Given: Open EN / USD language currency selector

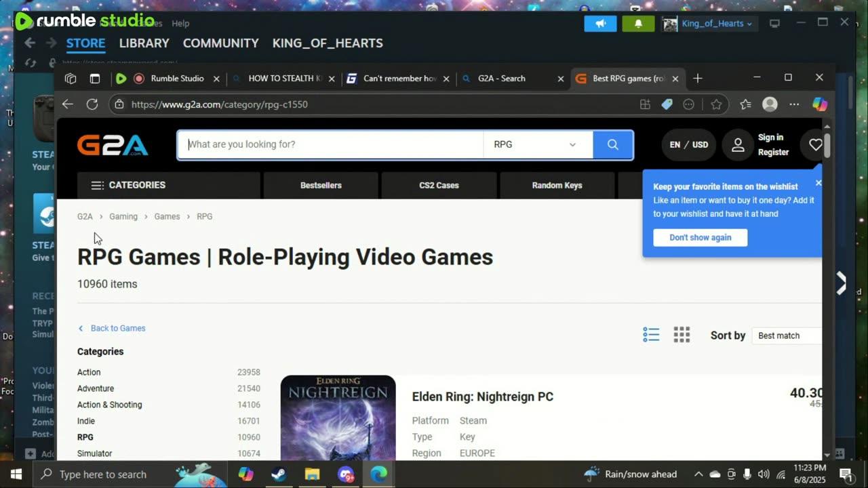Looking at the screenshot, I should tap(688, 145).
